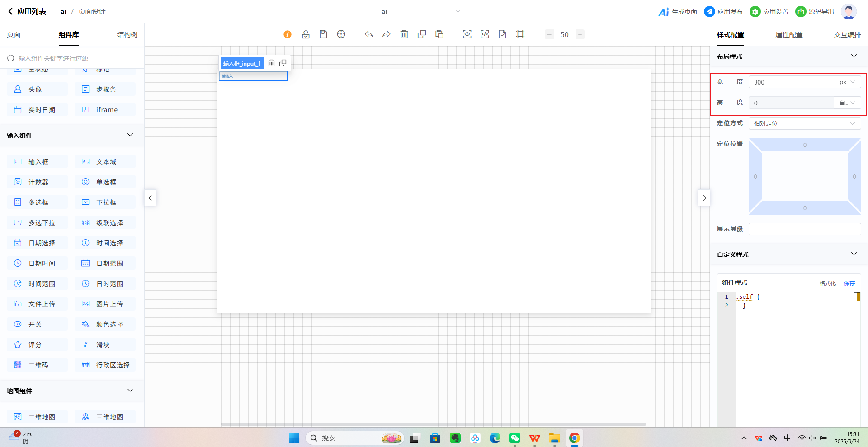
Task: Open the width unit px dropdown
Action: tap(847, 82)
